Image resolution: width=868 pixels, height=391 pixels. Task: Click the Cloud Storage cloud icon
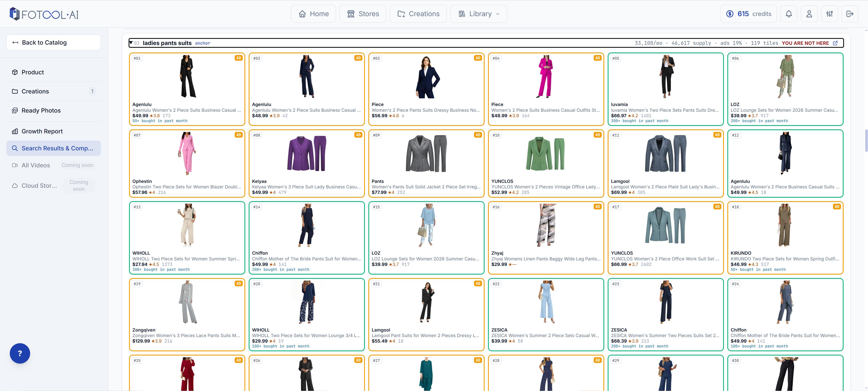pyautogui.click(x=15, y=186)
